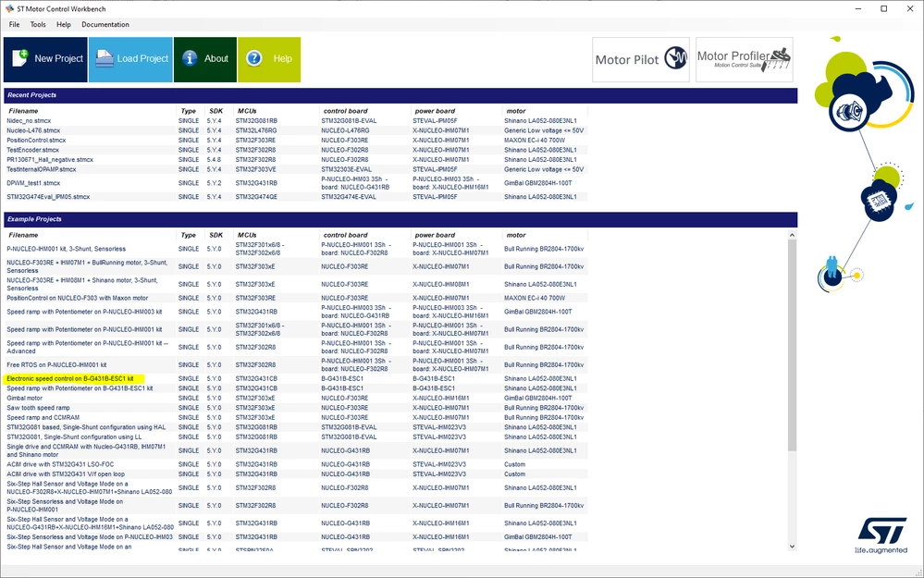Click the New Project button
The height and width of the screenshot is (578, 924).
[x=45, y=59]
